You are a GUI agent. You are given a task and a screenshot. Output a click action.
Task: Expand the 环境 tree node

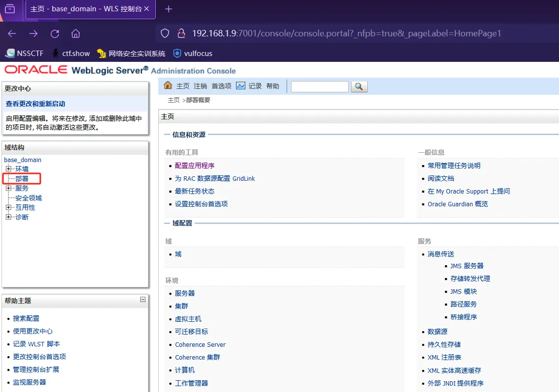(x=8, y=168)
